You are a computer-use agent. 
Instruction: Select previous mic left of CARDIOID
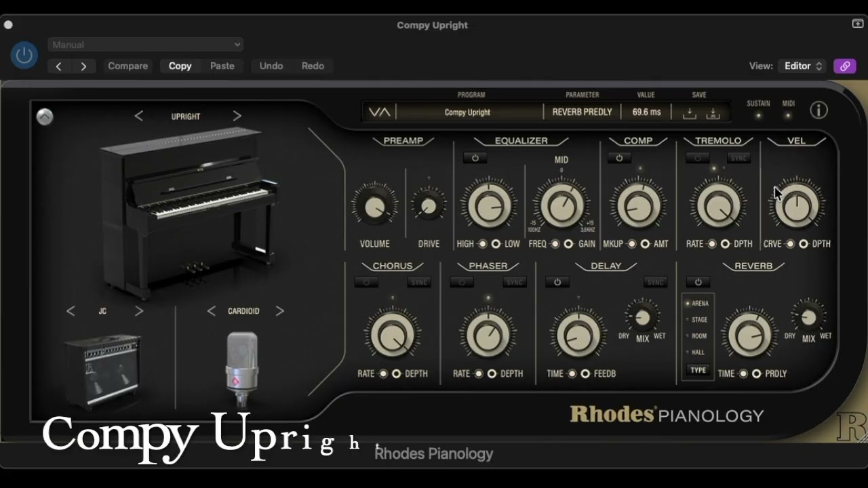(x=211, y=311)
